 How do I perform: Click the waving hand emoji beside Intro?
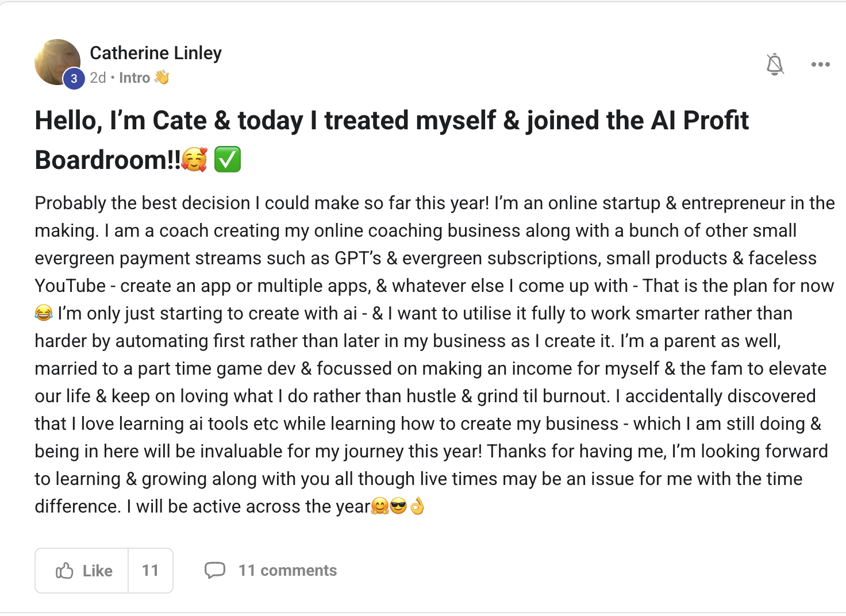(x=161, y=77)
